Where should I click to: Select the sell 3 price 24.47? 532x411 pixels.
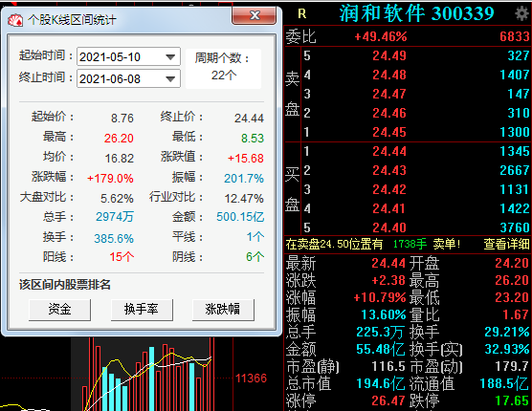click(389, 94)
